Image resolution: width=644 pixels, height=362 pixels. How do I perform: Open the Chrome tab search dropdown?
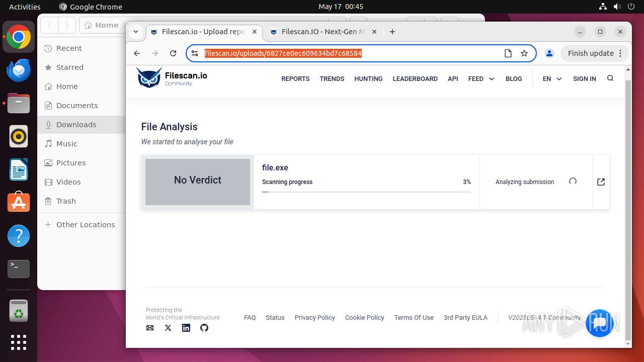pyautogui.click(x=136, y=32)
